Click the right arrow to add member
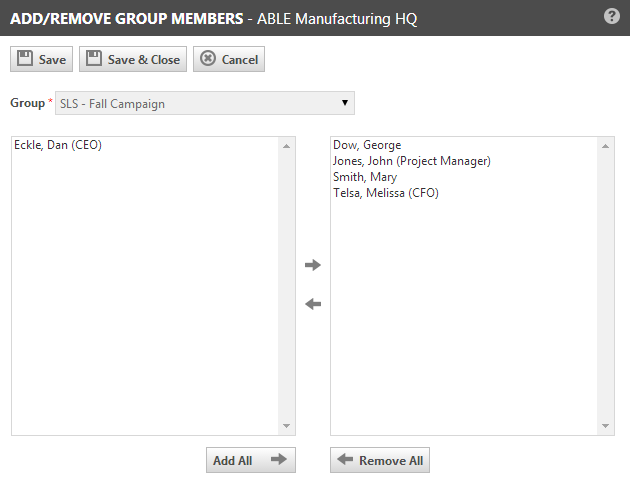 pyautogui.click(x=313, y=265)
